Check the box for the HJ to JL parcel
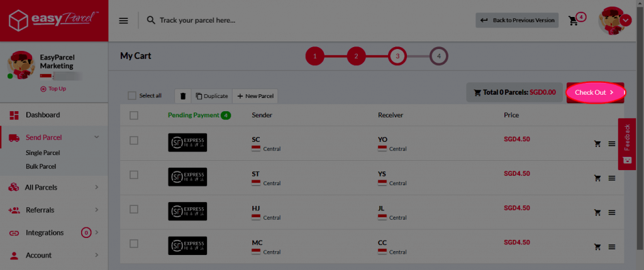 133,209
